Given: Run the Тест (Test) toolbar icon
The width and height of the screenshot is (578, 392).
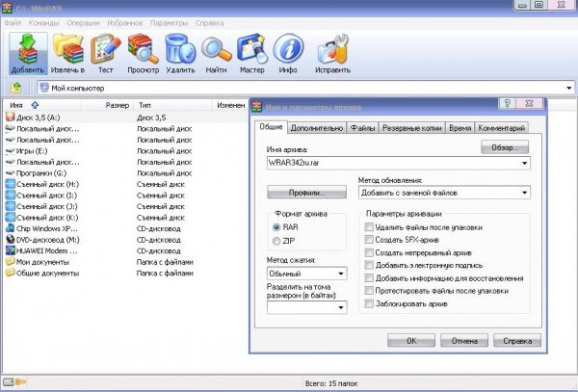Looking at the screenshot, I should [x=105, y=53].
